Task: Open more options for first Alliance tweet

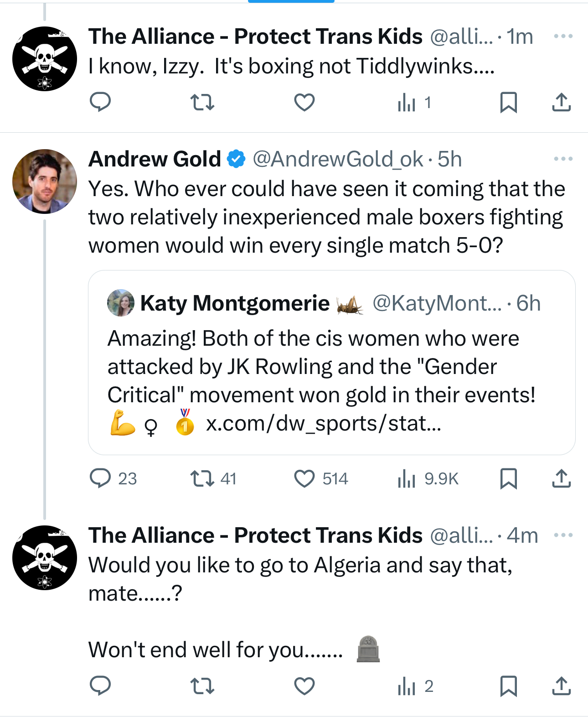Action: (x=563, y=36)
